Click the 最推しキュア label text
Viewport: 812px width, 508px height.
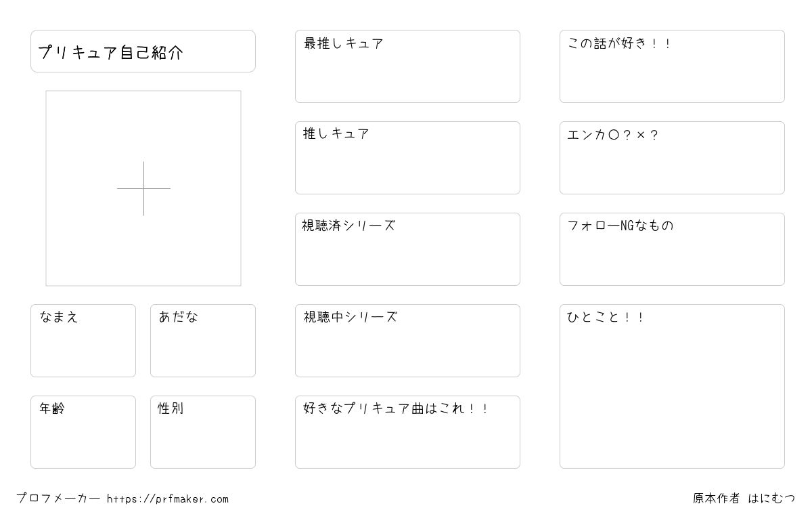[x=344, y=43]
